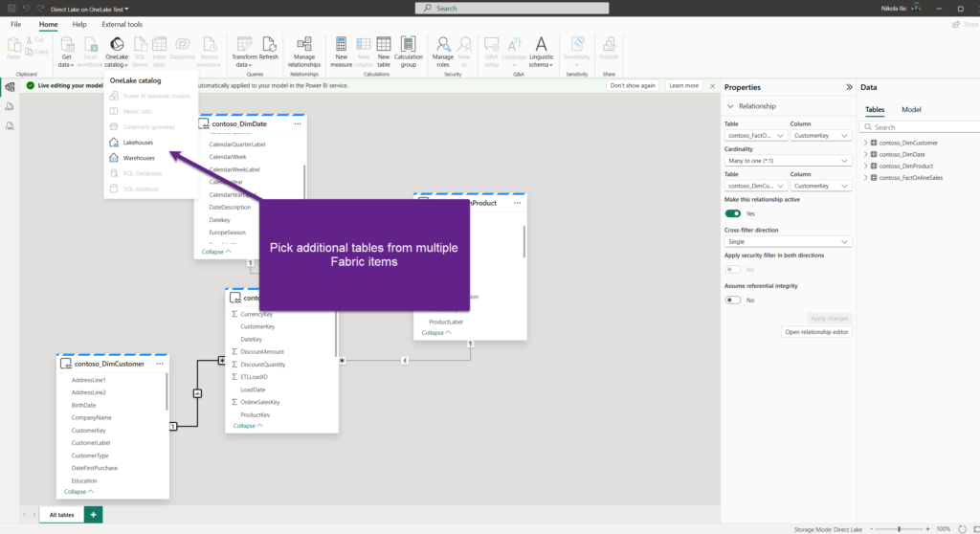Click the Save icon in the title bar
The image size is (980, 534).
[11, 8]
